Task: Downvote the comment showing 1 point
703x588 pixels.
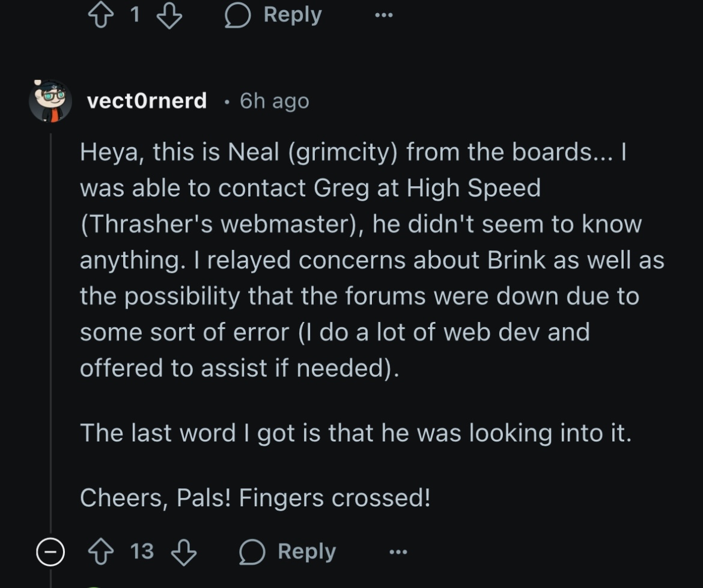Action: click(169, 16)
